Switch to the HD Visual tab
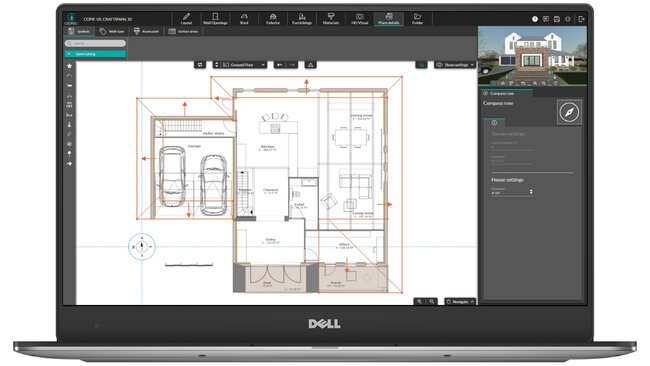 coord(359,19)
